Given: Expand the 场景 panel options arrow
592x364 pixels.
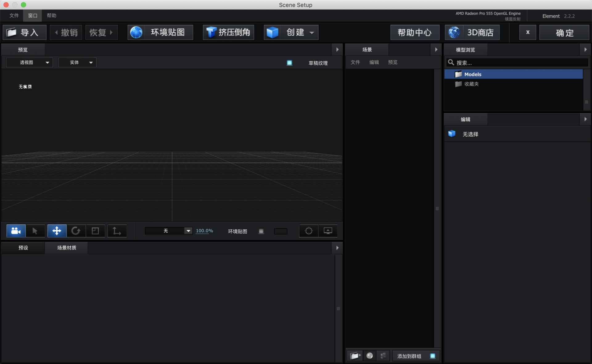Looking at the screenshot, I should click(436, 50).
